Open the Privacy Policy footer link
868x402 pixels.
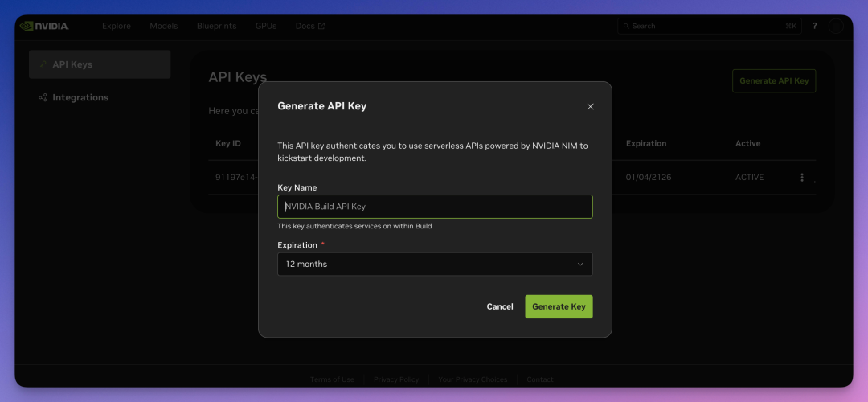pyautogui.click(x=395, y=379)
